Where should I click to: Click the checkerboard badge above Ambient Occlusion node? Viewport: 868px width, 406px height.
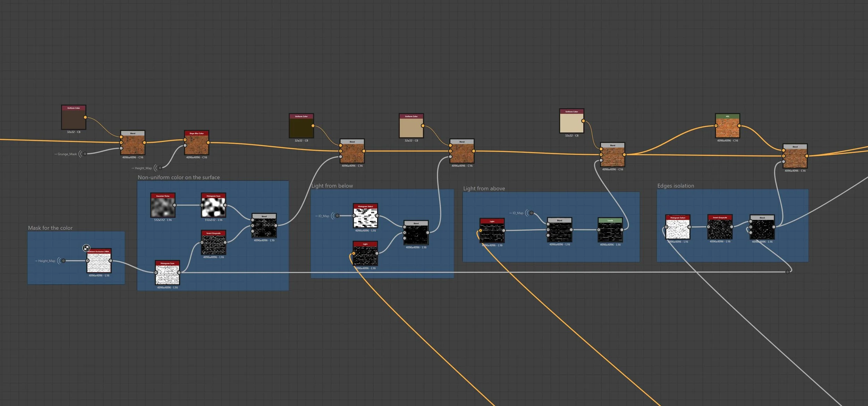click(86, 248)
